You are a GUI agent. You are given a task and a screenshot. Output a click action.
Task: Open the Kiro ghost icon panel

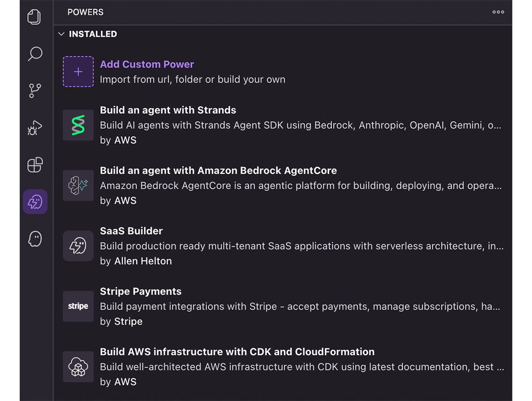[x=35, y=239]
